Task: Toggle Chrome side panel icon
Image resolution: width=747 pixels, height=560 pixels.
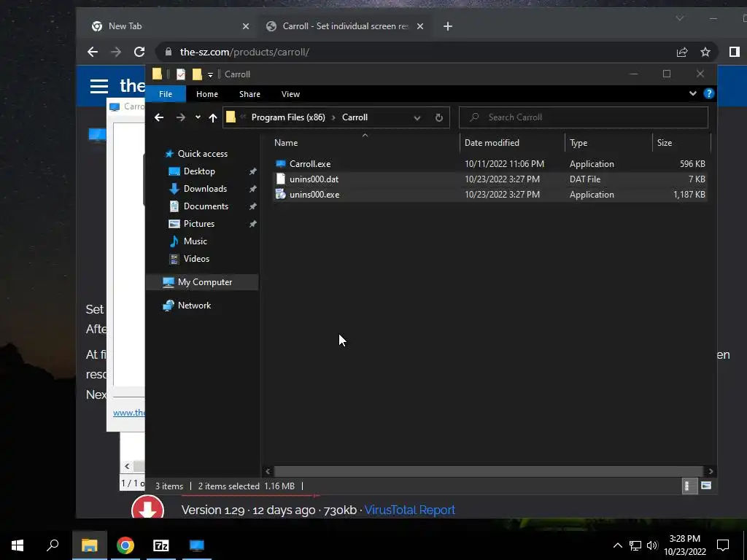Action: click(734, 52)
